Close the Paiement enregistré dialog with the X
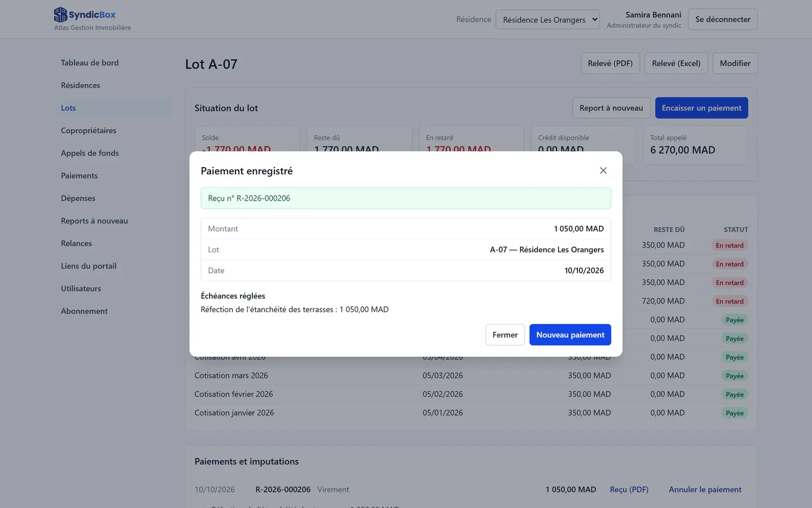812x508 pixels. (603, 171)
